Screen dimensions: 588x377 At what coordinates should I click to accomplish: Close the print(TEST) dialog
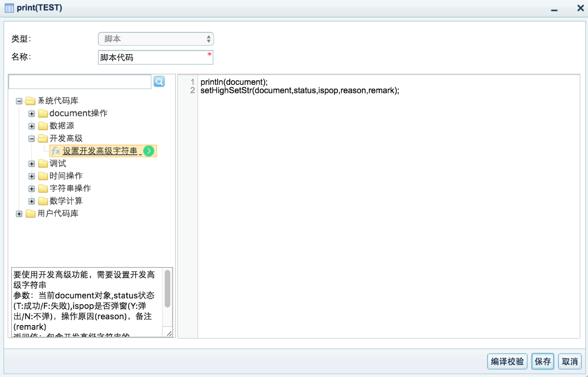coord(580,8)
